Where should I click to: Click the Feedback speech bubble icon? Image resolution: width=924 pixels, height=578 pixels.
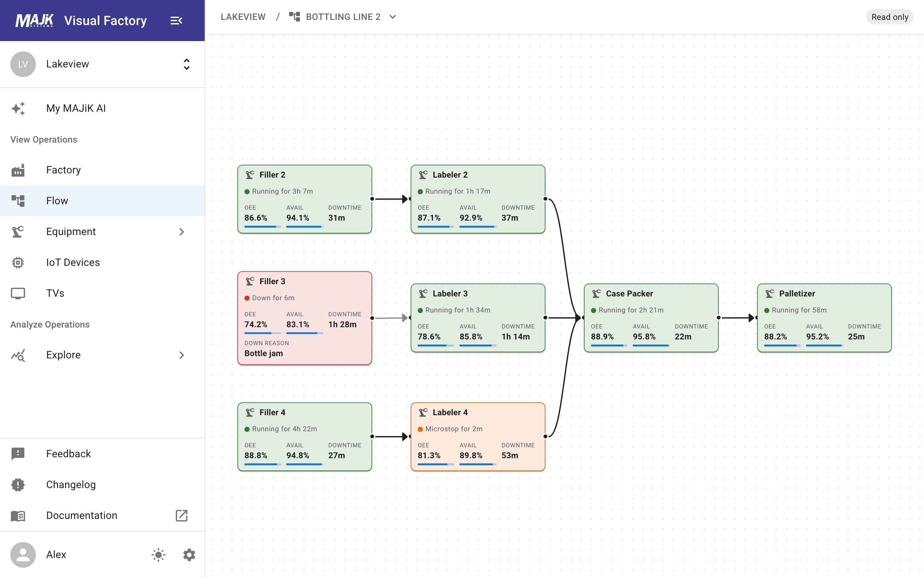point(18,454)
